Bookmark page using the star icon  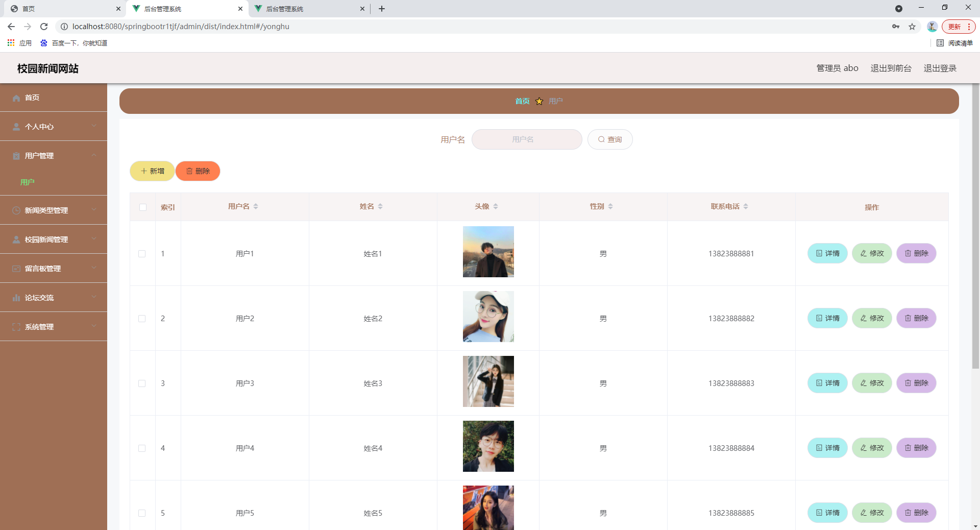click(912, 27)
